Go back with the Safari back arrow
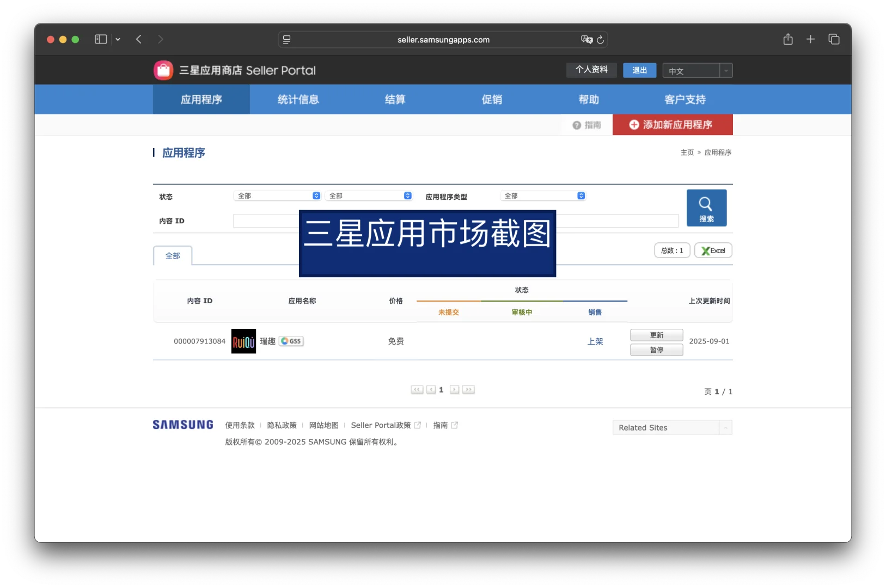 (x=139, y=39)
